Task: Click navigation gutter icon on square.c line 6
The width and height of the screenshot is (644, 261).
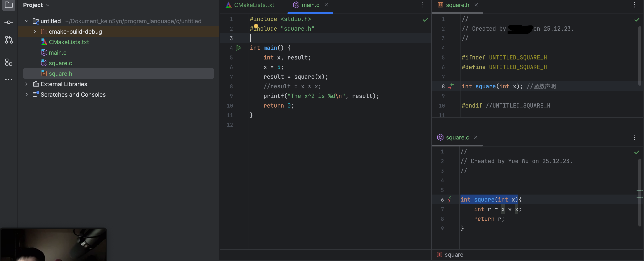Action: [450, 199]
